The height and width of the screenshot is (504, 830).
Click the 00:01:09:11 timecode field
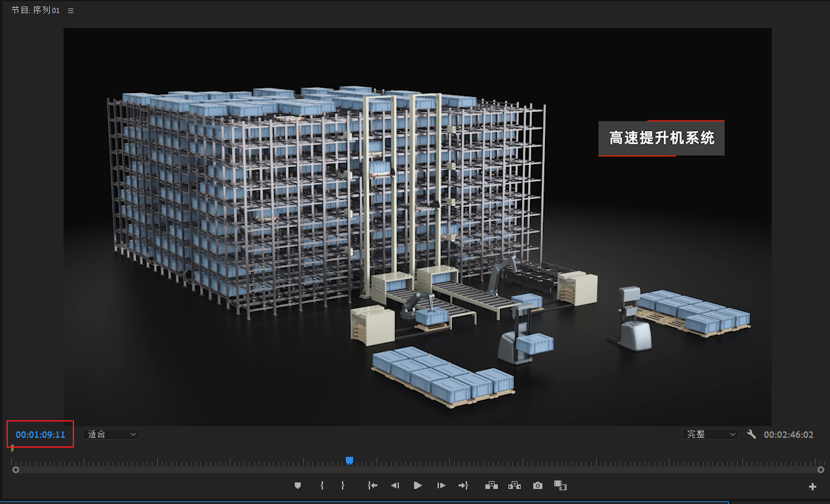pos(41,435)
